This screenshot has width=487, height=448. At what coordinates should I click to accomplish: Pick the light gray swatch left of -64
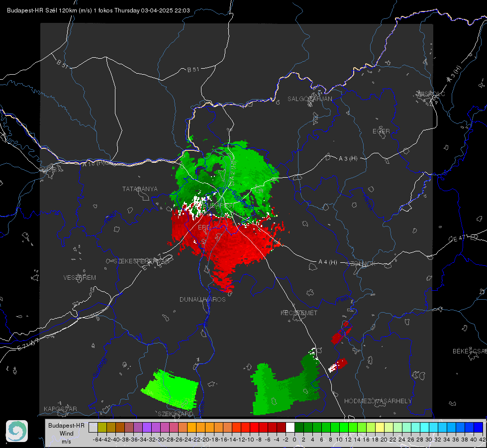93,428
